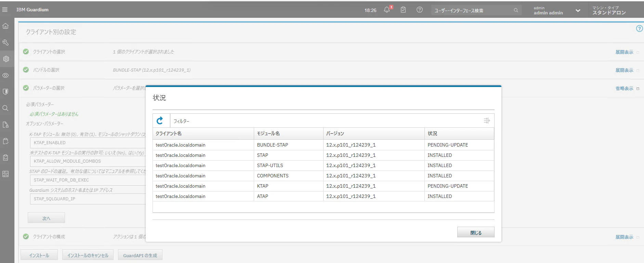Click the STAP_WAIT_FOR_DB_EXEC input field
The width and height of the screenshot is (644, 263).
click(x=88, y=180)
